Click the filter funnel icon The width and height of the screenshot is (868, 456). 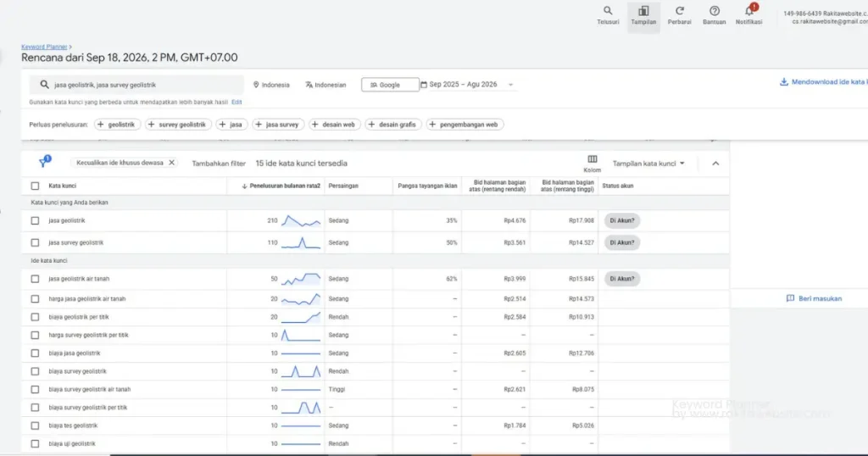[44, 162]
